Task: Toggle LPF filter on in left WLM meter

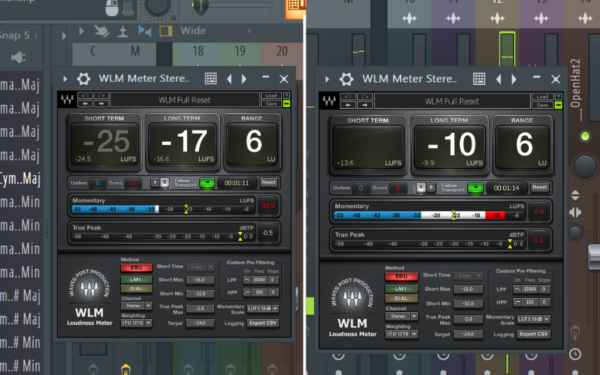Action: [x=247, y=280]
